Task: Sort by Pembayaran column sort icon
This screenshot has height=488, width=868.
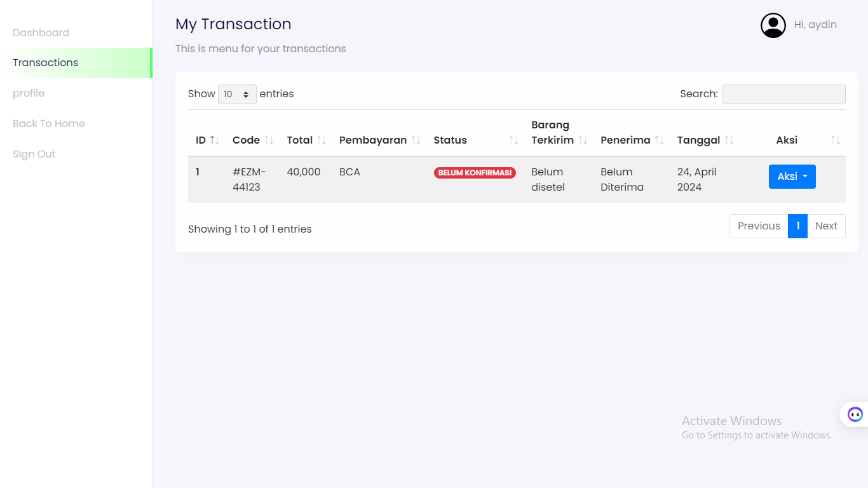Action: click(x=416, y=140)
